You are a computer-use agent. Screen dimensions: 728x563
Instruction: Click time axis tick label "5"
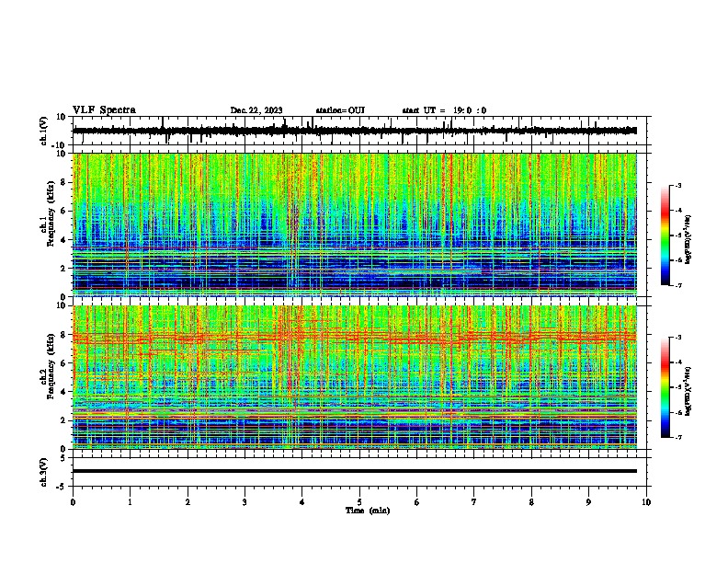(359, 502)
